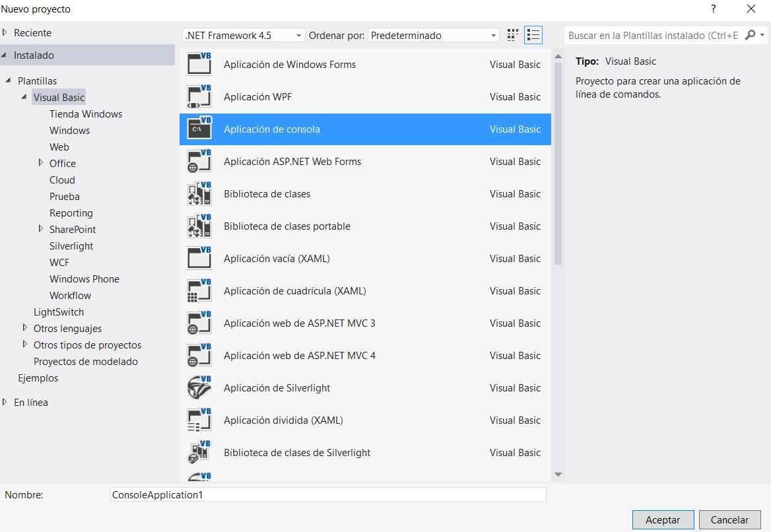This screenshot has width=771, height=532.
Task: Select the LightSwitch tree item
Action: pyautogui.click(x=59, y=312)
